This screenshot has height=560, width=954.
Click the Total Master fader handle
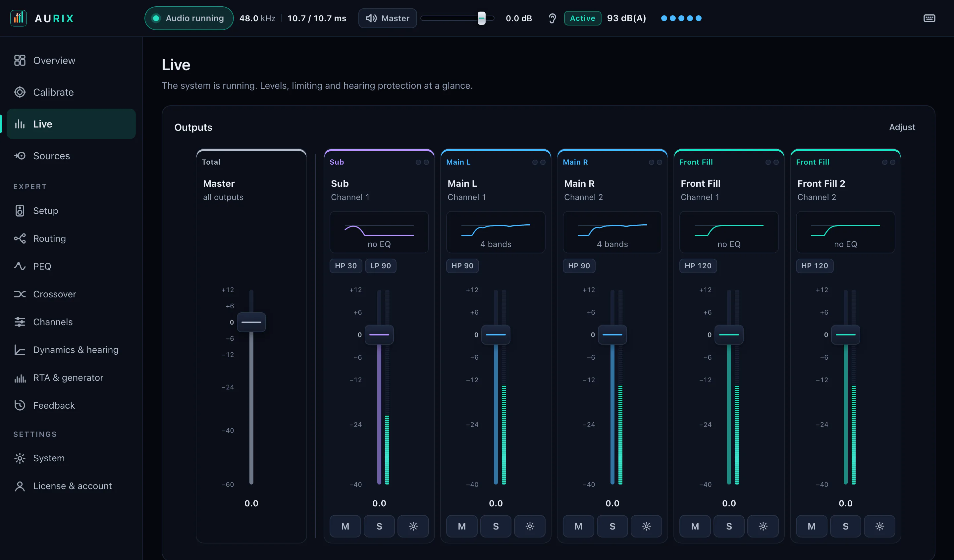tap(251, 322)
